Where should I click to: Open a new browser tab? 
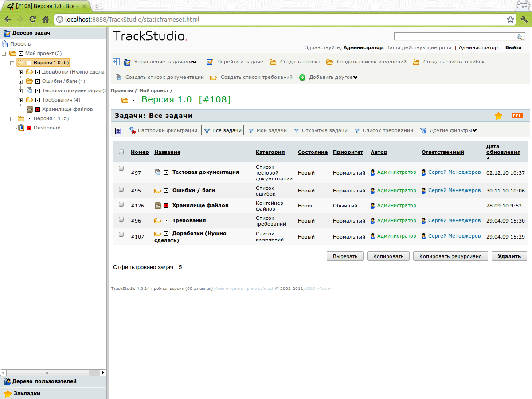97,6
